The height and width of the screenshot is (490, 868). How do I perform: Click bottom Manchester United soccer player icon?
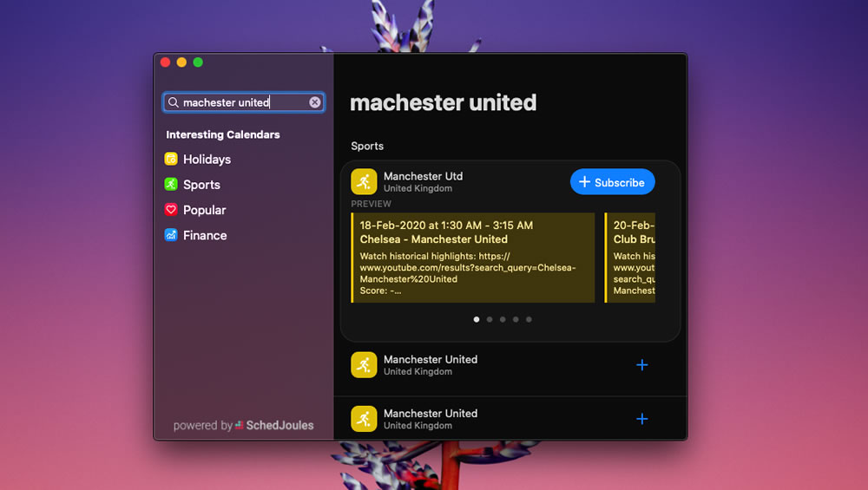[x=364, y=419]
